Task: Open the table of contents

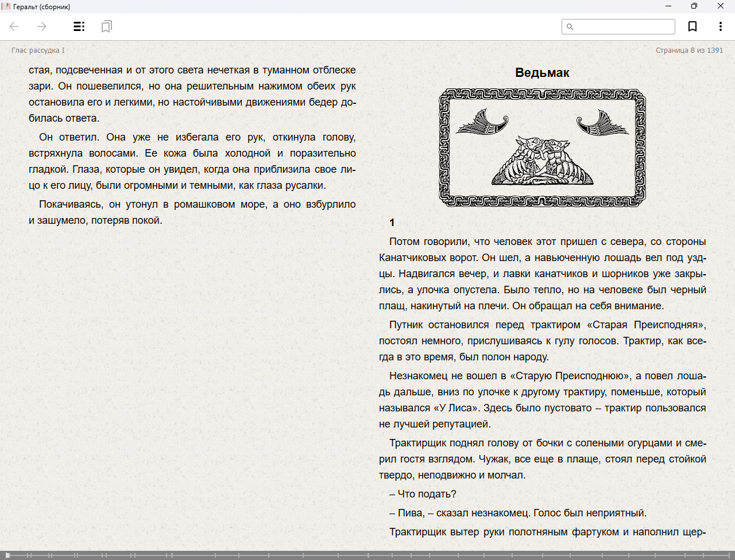Action: (x=79, y=26)
